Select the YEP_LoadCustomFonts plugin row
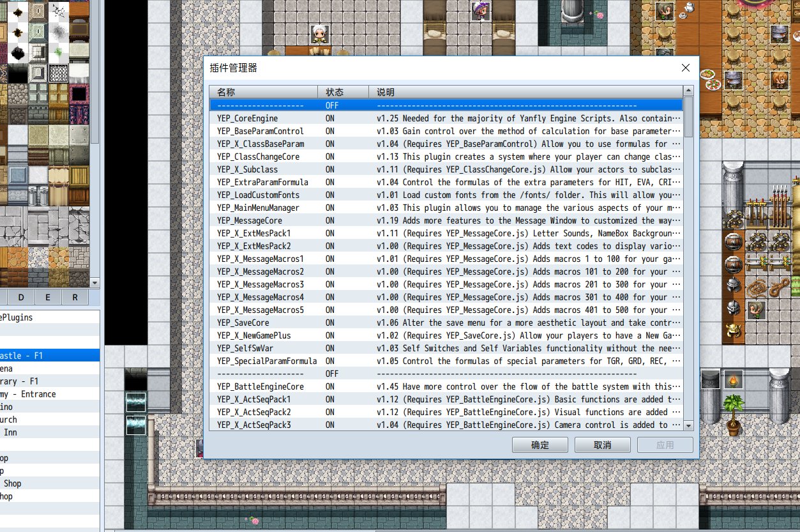This screenshot has width=800, height=532. click(446, 195)
